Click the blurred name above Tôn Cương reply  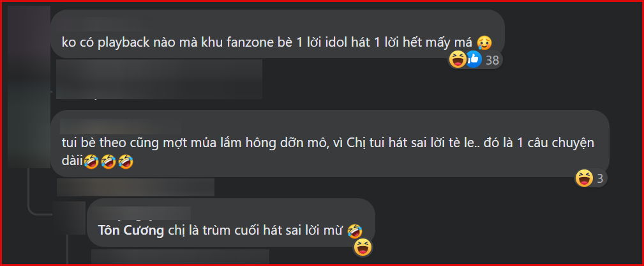[144, 214]
